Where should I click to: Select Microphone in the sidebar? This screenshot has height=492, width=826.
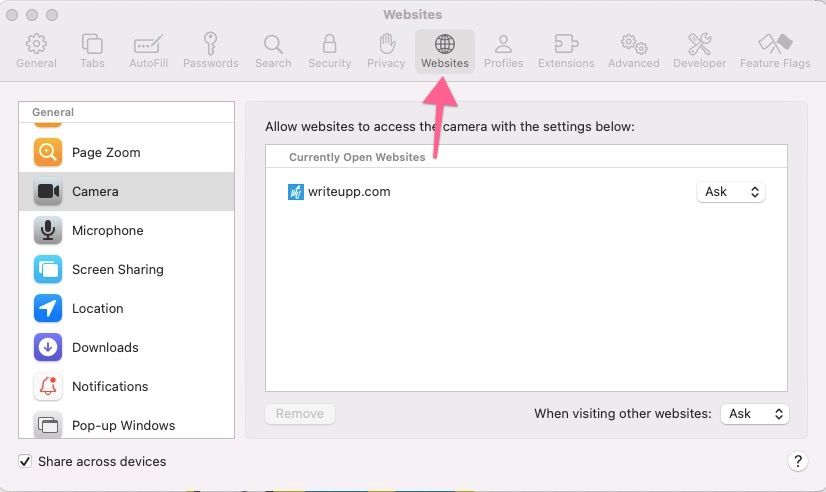[107, 231]
